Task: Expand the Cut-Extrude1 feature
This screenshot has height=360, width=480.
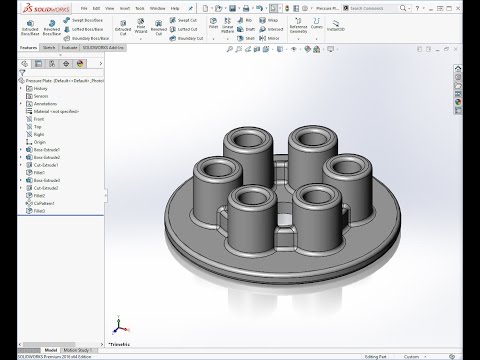Action: (21, 165)
